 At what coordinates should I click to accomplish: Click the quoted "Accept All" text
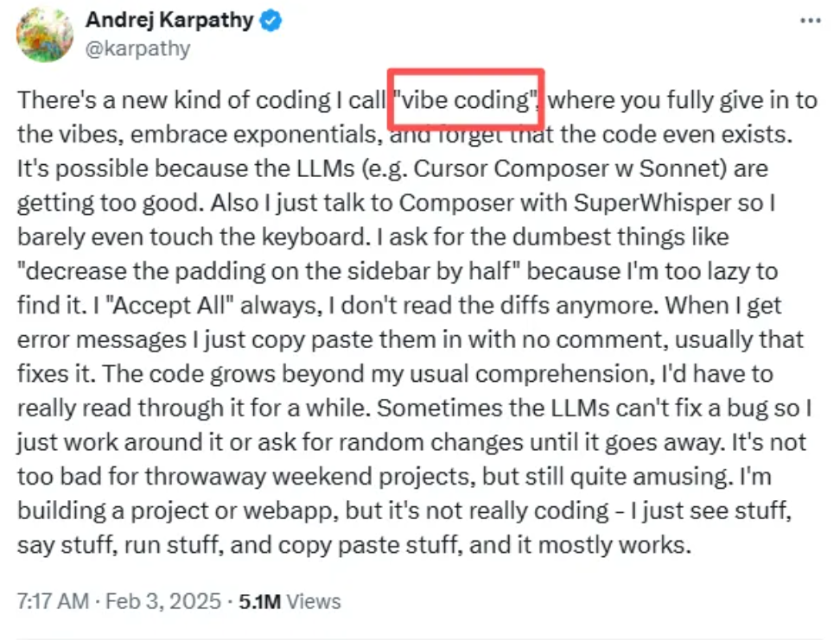tap(123, 303)
